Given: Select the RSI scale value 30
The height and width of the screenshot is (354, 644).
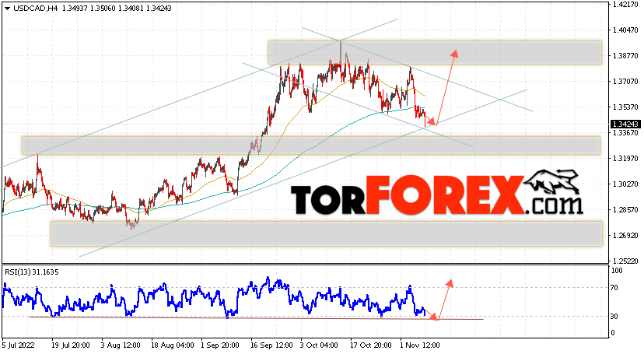Looking at the screenshot, I should [614, 316].
